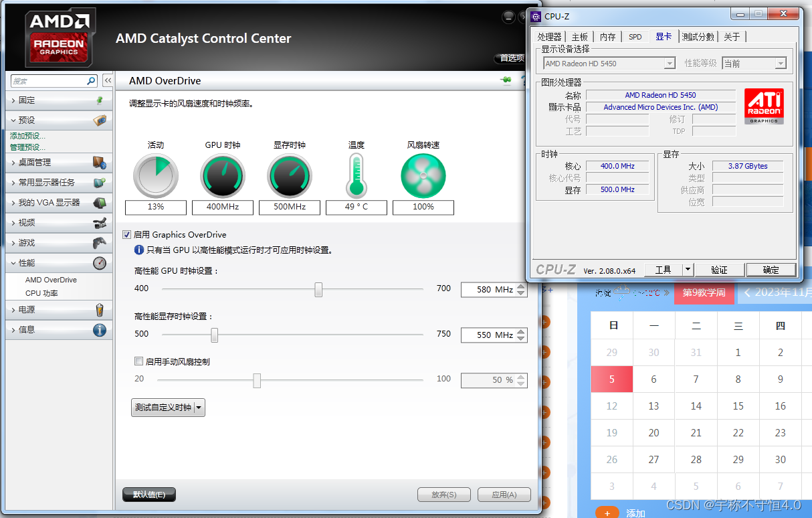
Task: Click the 放弃(S) button
Action: click(443, 495)
